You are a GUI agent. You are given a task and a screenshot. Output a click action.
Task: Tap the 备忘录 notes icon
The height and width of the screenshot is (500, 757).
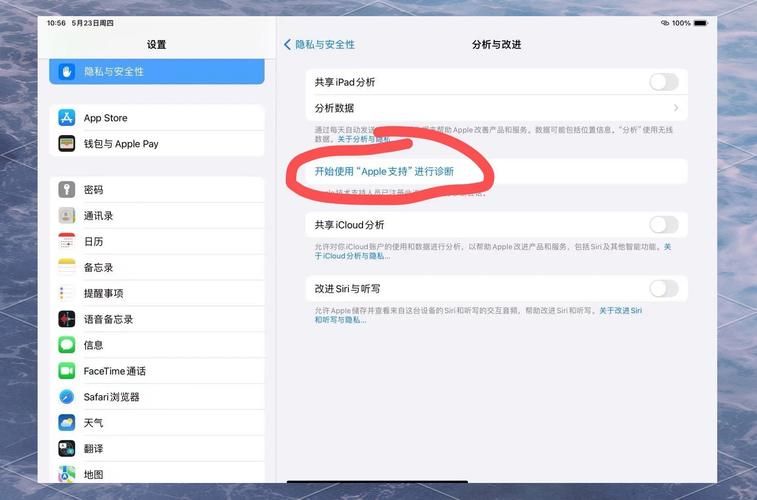pos(67,267)
